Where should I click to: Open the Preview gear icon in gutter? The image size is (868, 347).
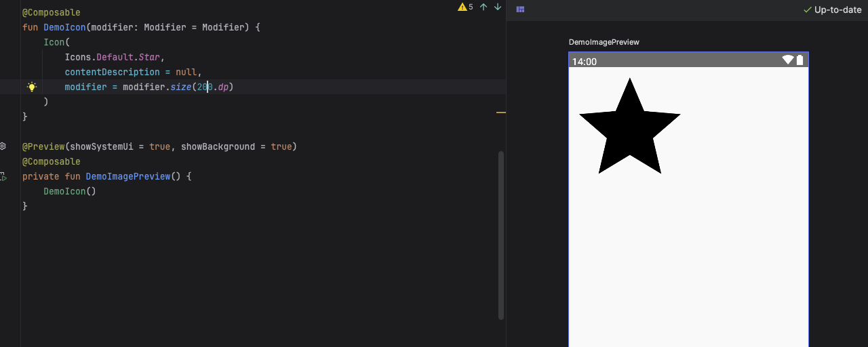pos(3,146)
